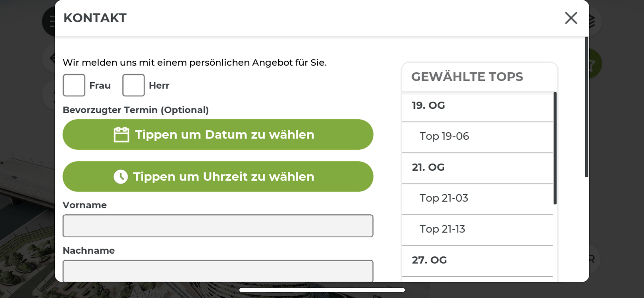Select Top 21-13 entry
This screenshot has height=298, width=644.
point(477,229)
